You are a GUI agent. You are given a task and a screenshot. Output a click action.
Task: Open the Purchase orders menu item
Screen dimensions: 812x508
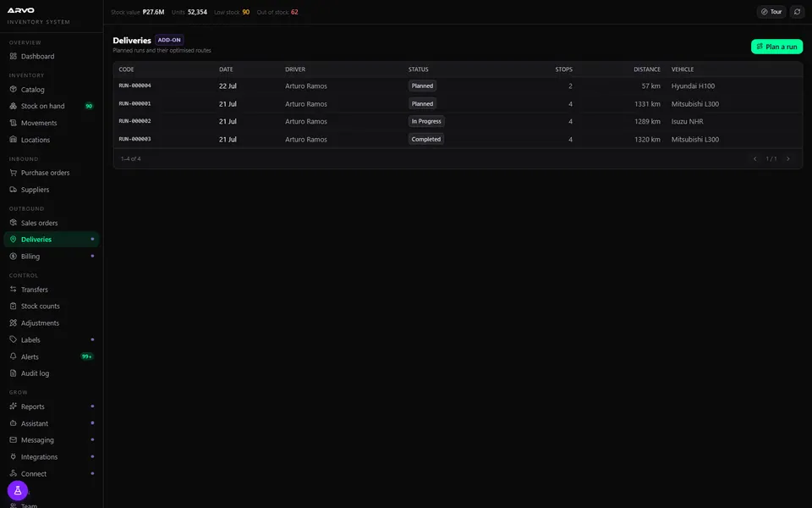[x=52, y=173]
